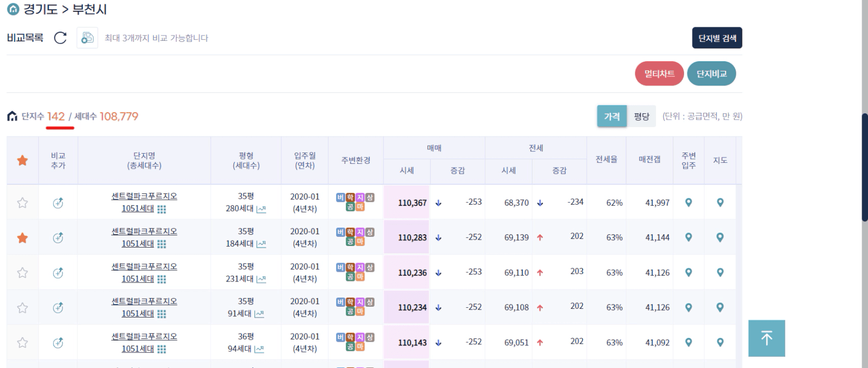Image resolution: width=868 pixels, height=368 pixels.
Task: Open 주변입주 pin for the 280세대 row
Action: point(688,203)
